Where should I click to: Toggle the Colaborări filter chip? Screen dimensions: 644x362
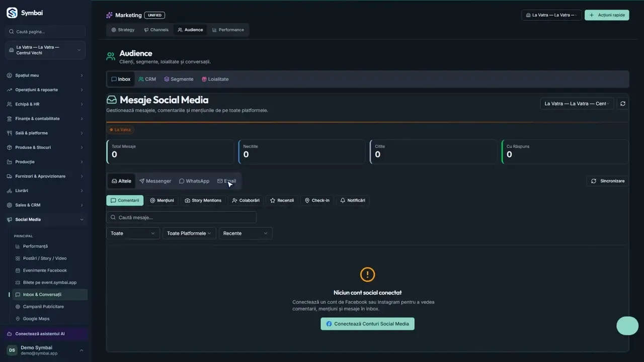pos(246,201)
